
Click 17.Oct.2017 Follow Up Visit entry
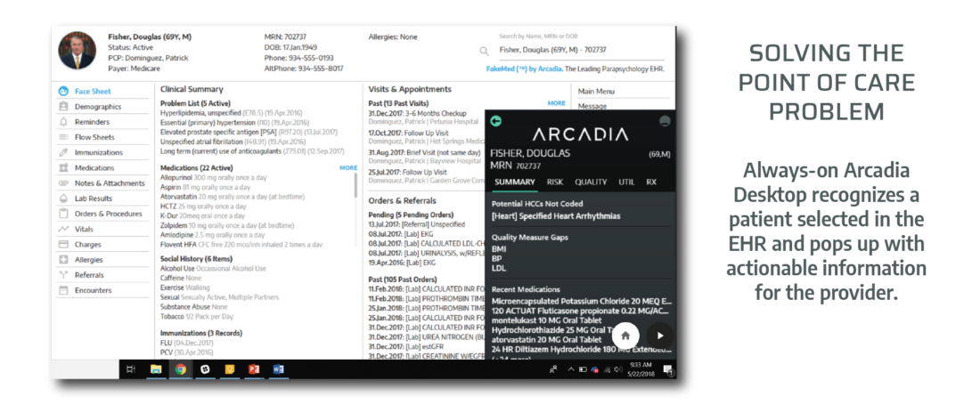click(408, 134)
